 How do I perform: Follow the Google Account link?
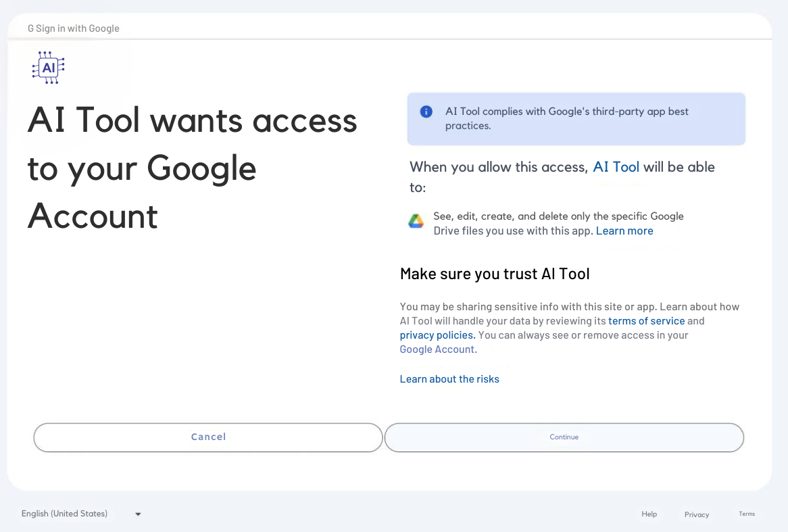437,349
